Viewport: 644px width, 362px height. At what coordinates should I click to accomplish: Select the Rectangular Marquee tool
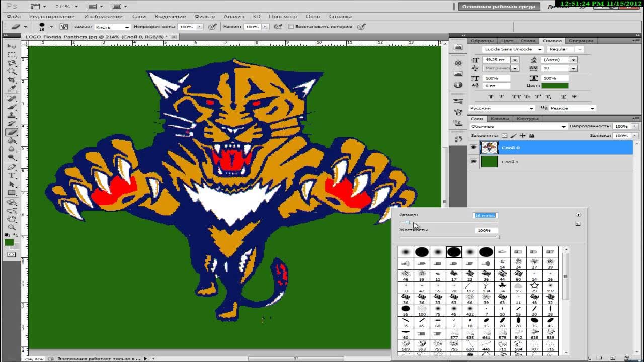[x=12, y=55]
